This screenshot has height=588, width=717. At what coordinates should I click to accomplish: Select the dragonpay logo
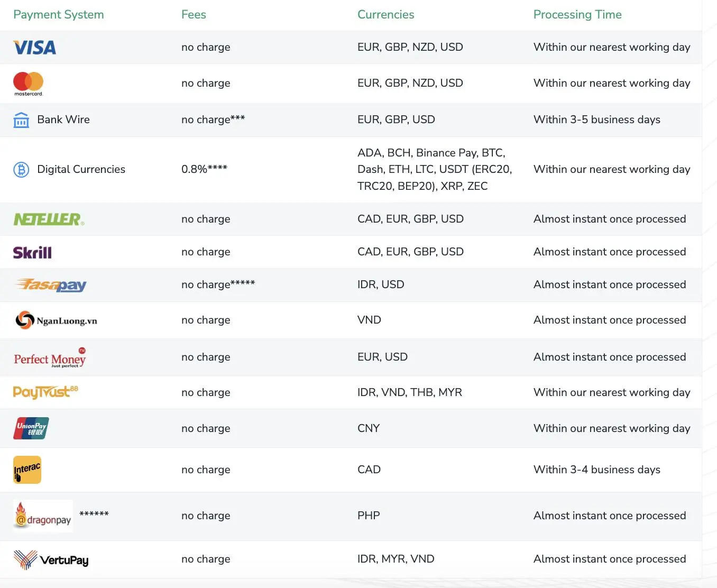point(43,516)
